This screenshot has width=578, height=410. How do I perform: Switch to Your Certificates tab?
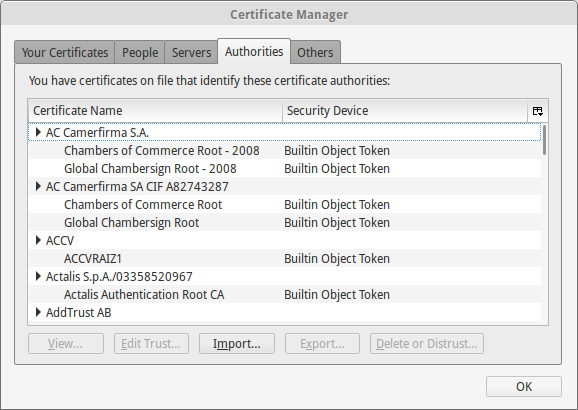pyautogui.click(x=65, y=52)
